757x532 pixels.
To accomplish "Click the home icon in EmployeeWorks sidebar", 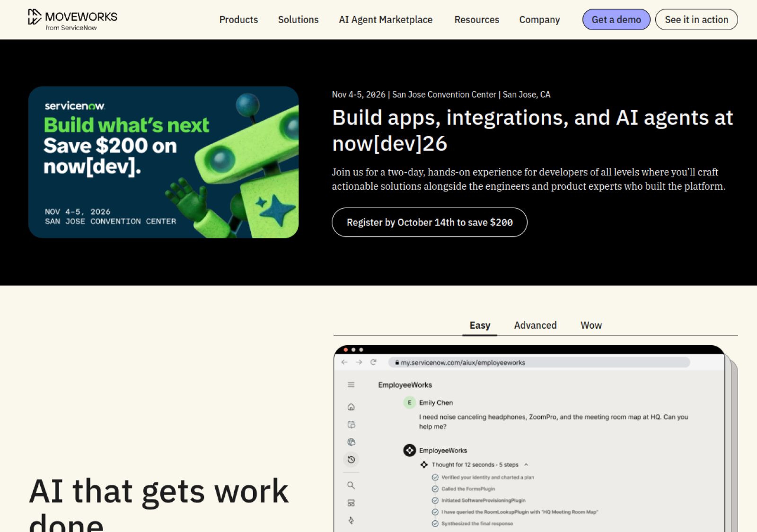I will [351, 407].
